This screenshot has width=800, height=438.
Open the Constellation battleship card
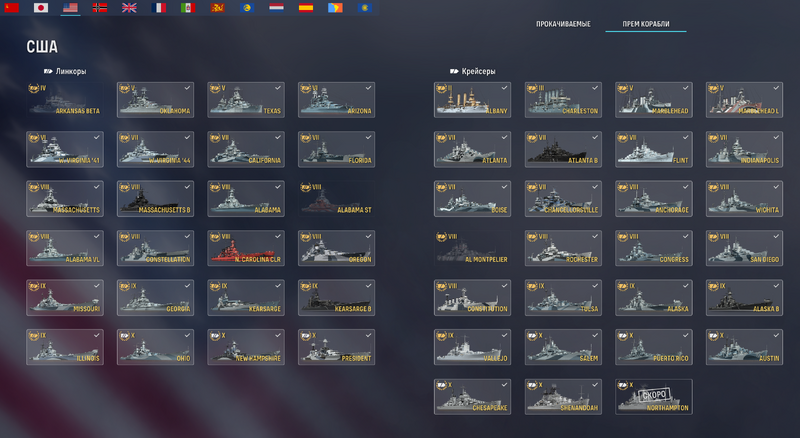(156, 249)
